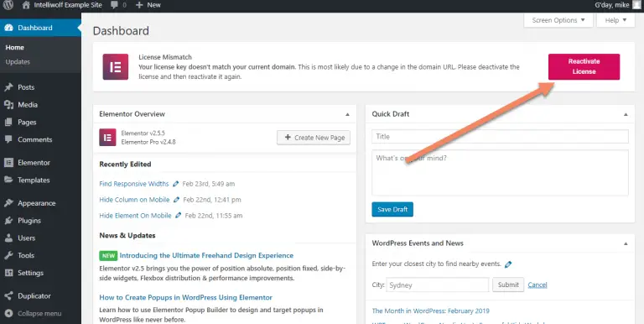Focus the What's on your mind textarea

[x=500, y=173]
